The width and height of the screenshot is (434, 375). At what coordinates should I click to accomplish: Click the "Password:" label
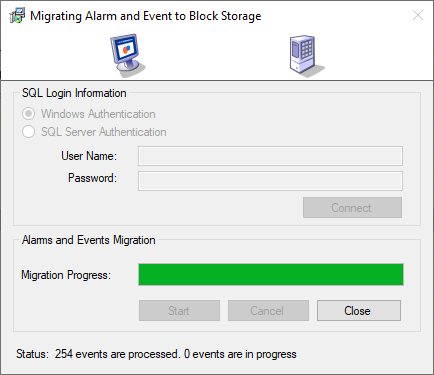coord(92,178)
